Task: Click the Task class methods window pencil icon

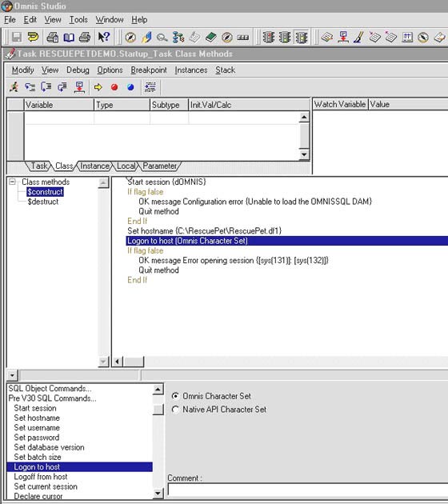Action: tap(10, 54)
